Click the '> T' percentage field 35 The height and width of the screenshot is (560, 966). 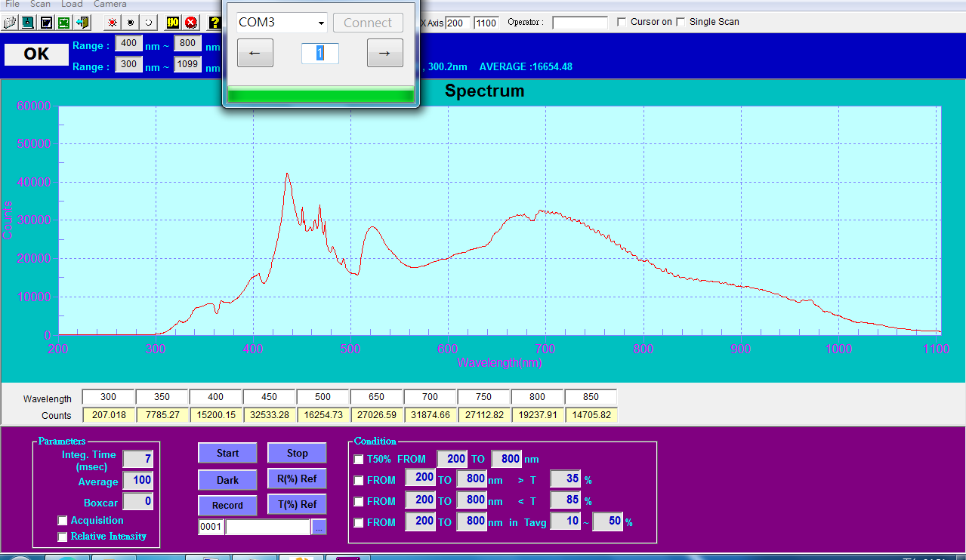click(565, 479)
